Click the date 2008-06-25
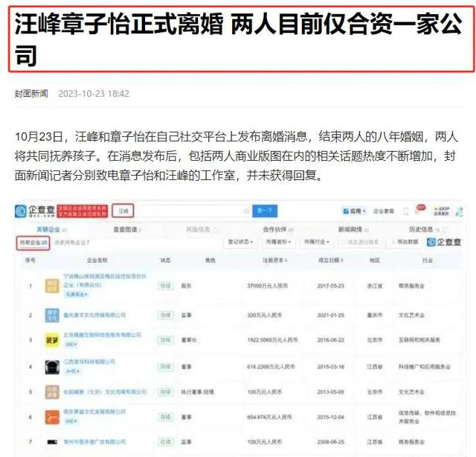The width and height of the screenshot is (476, 457). click(x=330, y=442)
